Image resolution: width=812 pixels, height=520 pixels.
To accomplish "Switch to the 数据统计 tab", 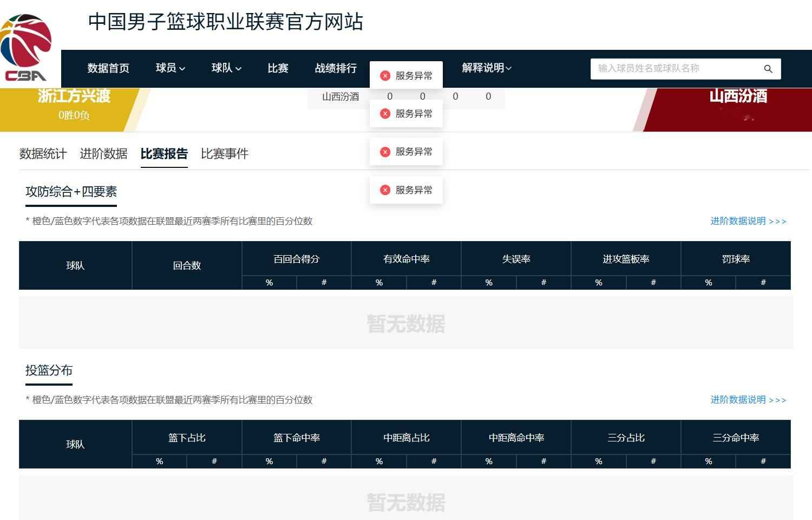I will point(43,154).
